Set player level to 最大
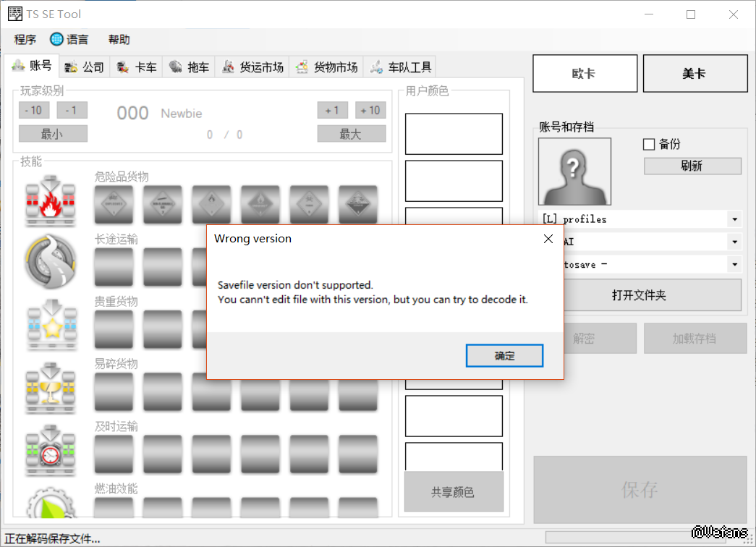The height and width of the screenshot is (547, 756). 352,134
